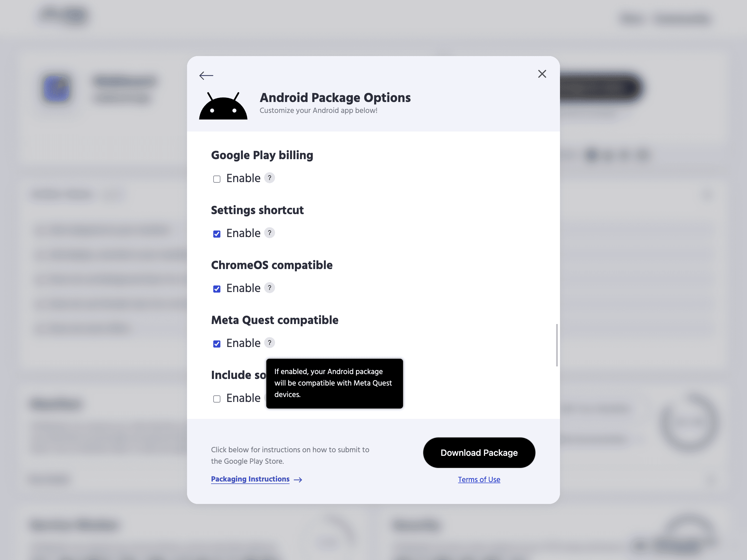Click the Customize your Android app subtitle
This screenshot has width=747, height=560.
(318, 110)
